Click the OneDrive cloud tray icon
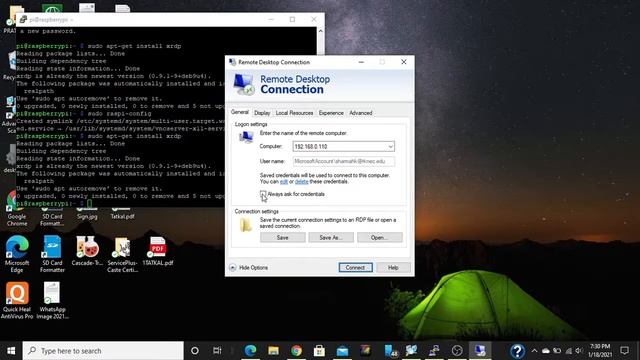Screen dimensions: 640x360 [546, 351]
